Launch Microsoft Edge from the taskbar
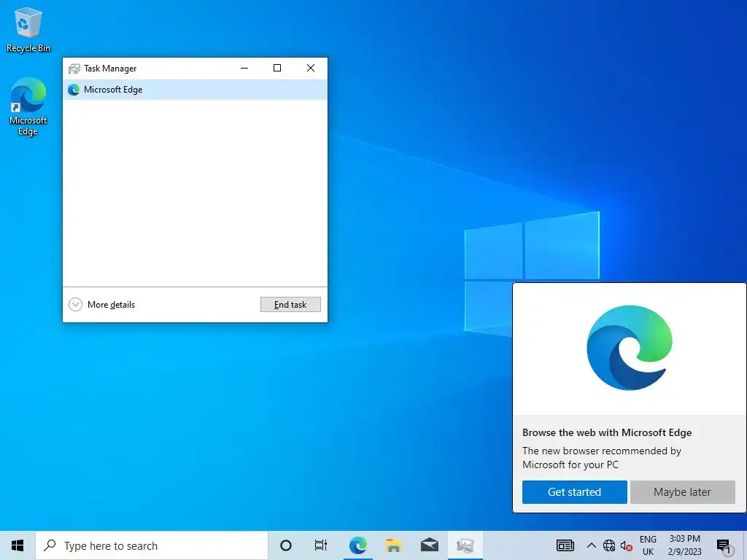The width and height of the screenshot is (747, 560). click(x=357, y=545)
